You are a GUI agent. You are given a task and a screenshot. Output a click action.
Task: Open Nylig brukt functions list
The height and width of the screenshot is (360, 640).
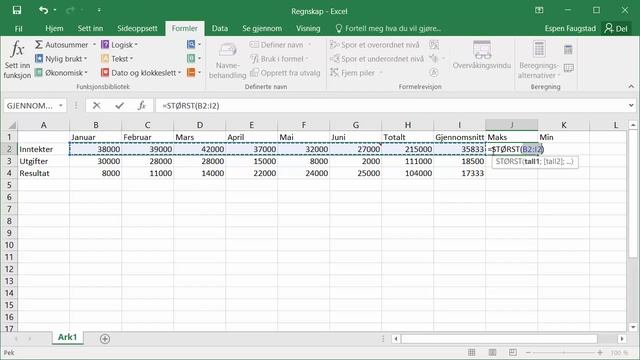click(x=62, y=59)
